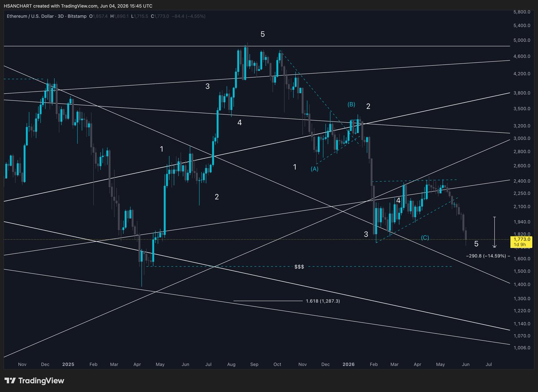The height and width of the screenshot is (392, 538).
Task: Click the (B) wave label
Action: 351,105
